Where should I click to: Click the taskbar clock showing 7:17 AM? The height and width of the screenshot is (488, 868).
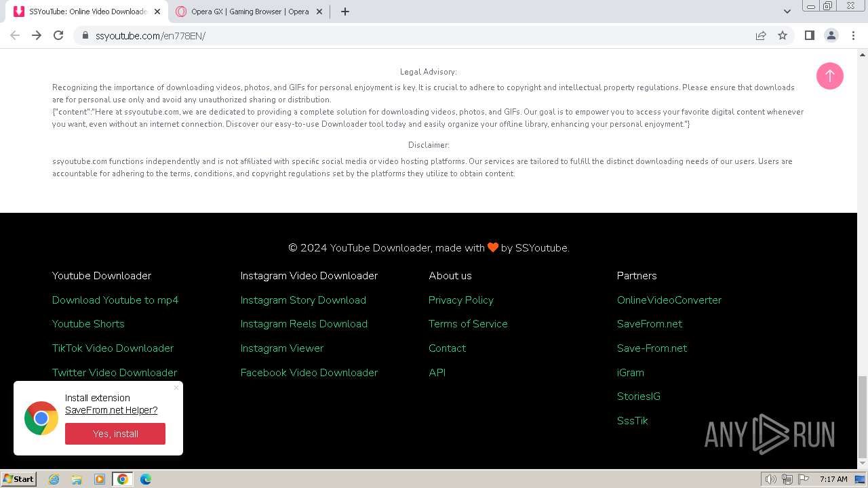[833, 479]
